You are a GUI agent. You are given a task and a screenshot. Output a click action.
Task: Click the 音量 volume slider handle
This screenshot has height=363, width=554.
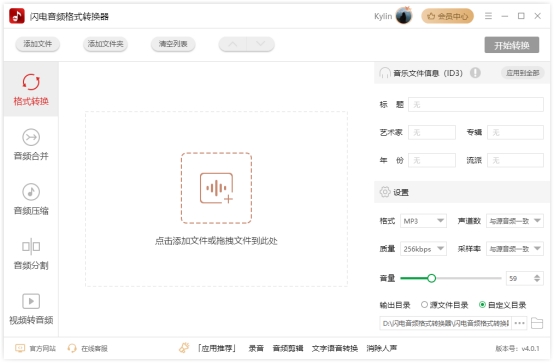(431, 278)
